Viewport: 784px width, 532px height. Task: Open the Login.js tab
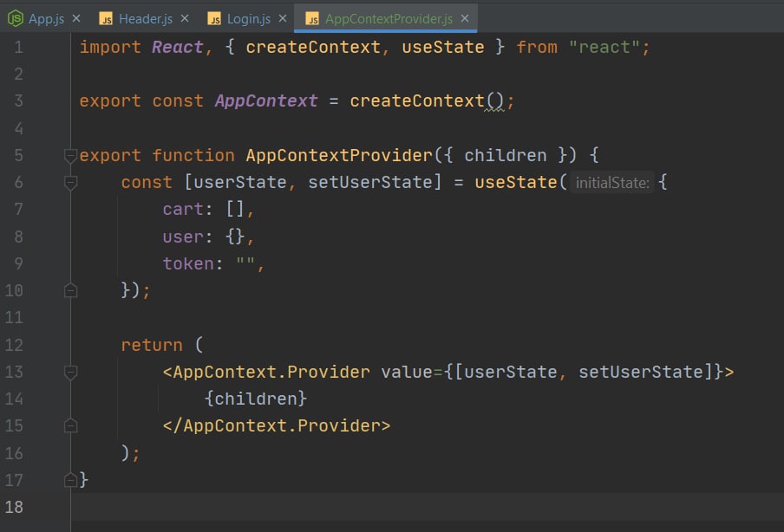tap(248, 18)
